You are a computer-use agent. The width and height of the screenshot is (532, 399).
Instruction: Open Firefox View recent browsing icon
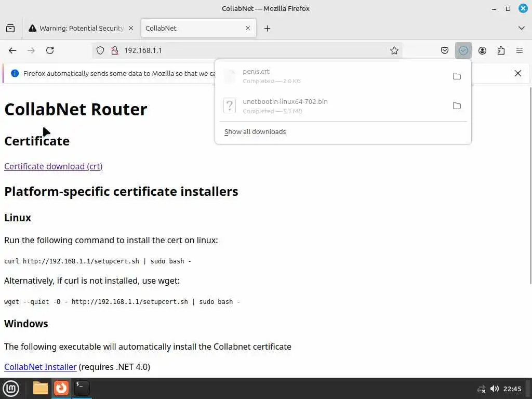[x=10, y=28]
